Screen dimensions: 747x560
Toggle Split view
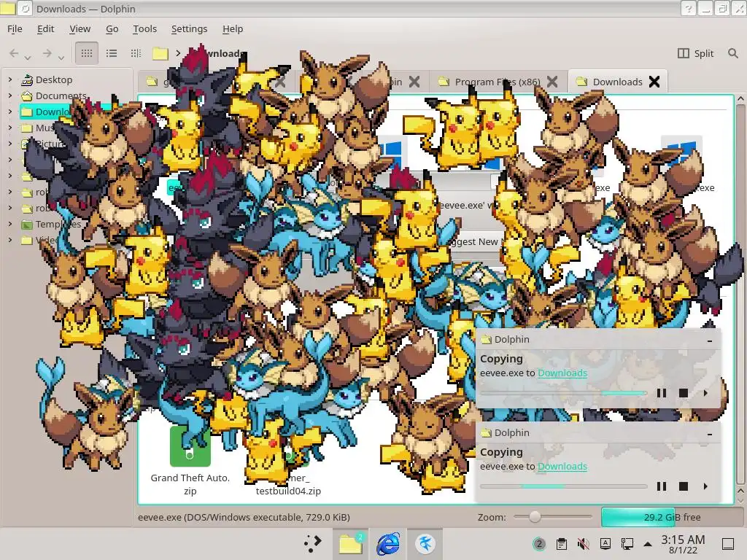pos(695,53)
